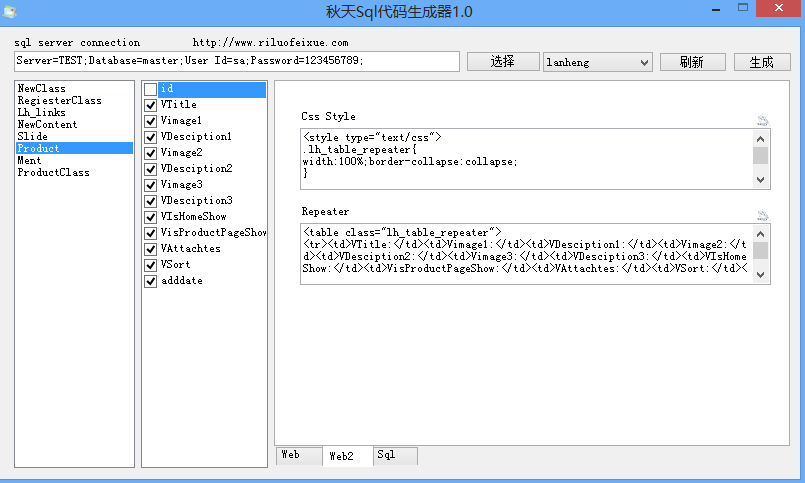Open the lanheng database dropdown
This screenshot has width=805, height=483.
tap(598, 62)
